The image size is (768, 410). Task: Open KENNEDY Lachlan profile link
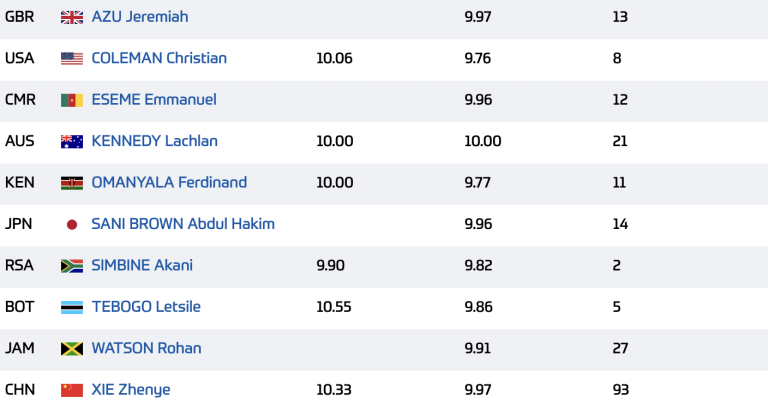tap(154, 141)
